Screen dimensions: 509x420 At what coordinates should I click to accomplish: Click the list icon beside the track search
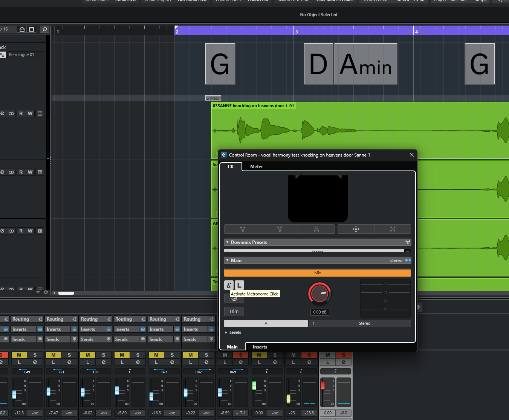coord(32,29)
